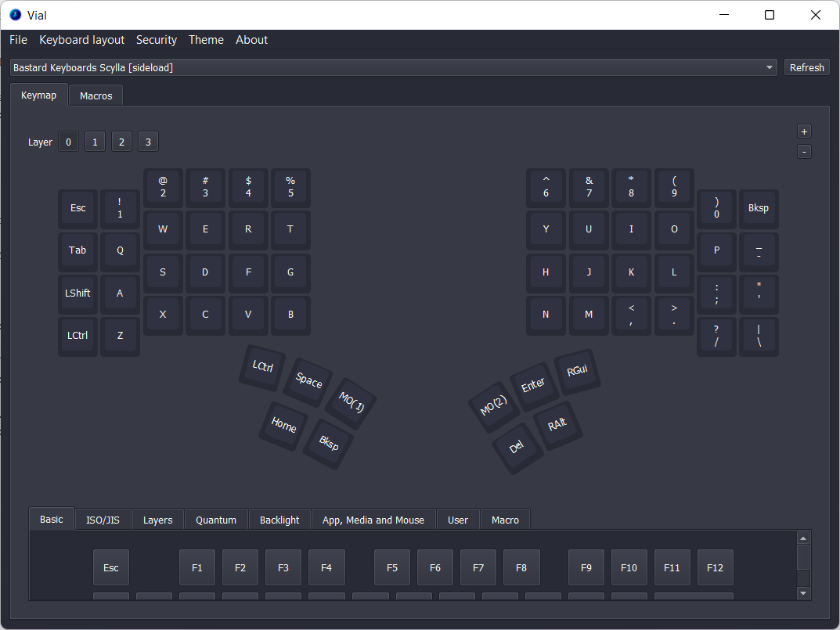
Task: Open the About menu
Action: [x=251, y=40]
